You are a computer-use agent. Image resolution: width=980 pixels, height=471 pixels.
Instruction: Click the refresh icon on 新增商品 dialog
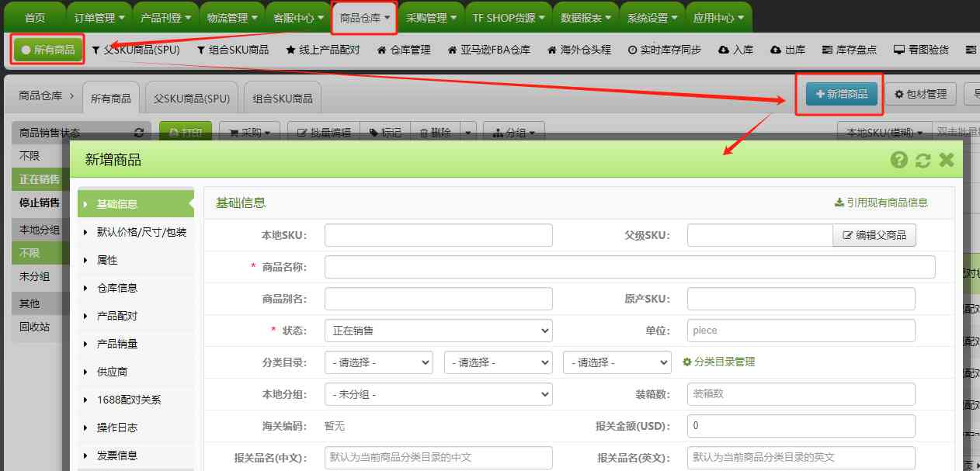pos(923,161)
